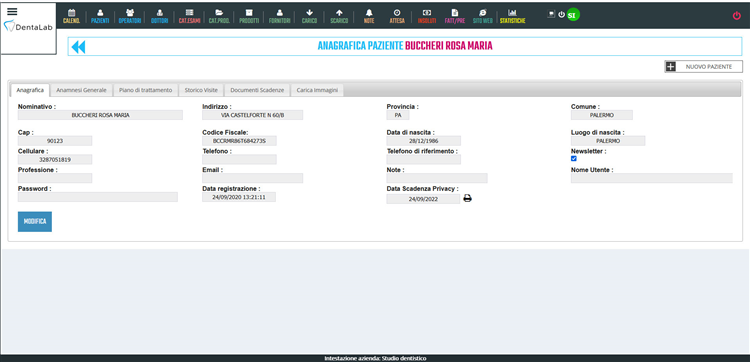Click the Codice Fiscale field
The width and height of the screenshot is (750, 362).
click(x=239, y=141)
